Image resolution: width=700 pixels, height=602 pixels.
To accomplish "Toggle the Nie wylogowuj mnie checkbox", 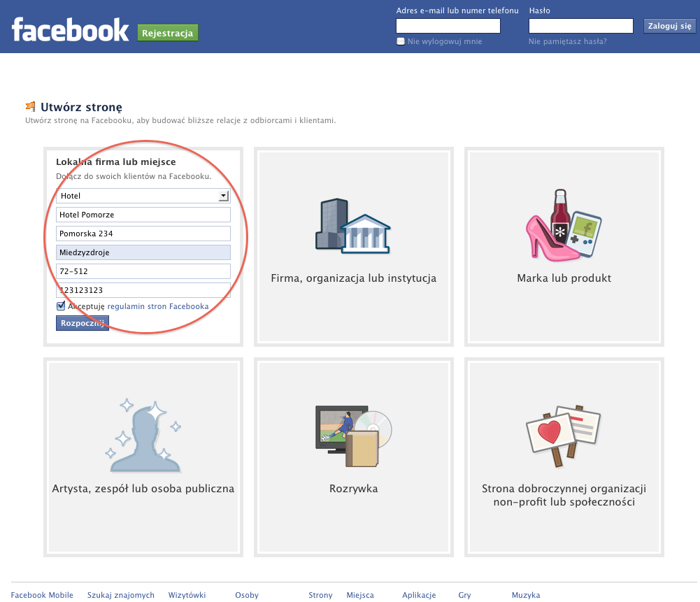I will coord(401,41).
